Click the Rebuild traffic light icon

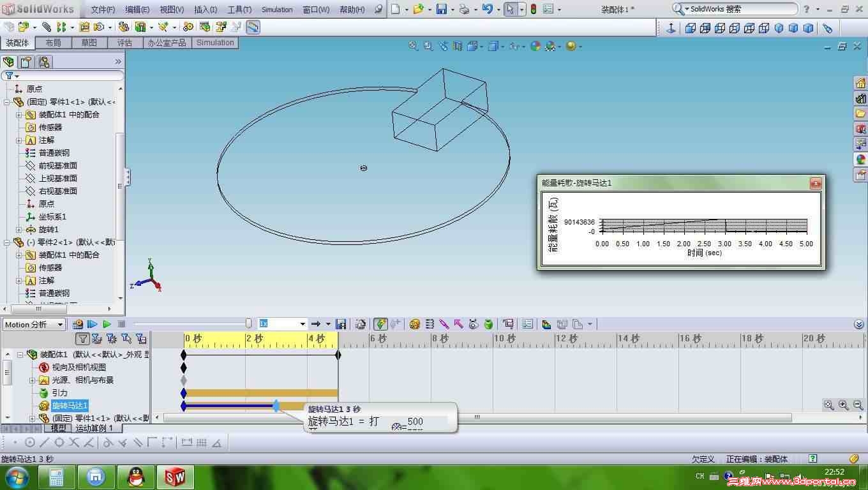(x=534, y=9)
